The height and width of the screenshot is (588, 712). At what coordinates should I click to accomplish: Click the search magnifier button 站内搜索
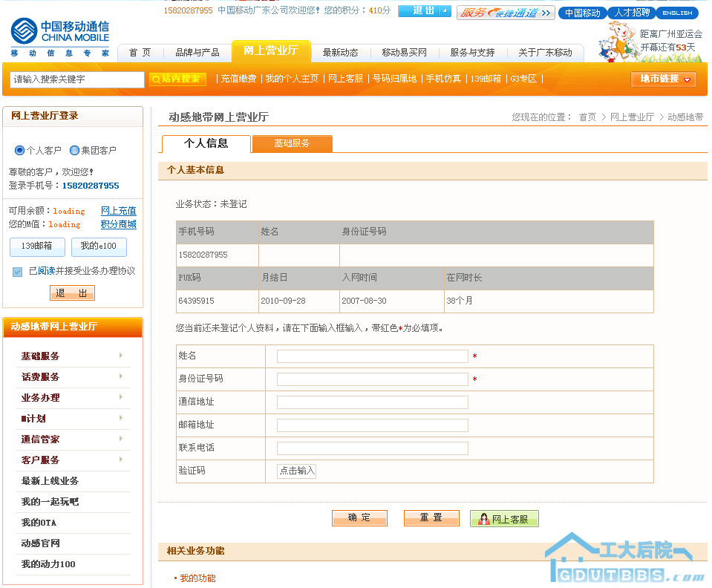[177, 79]
